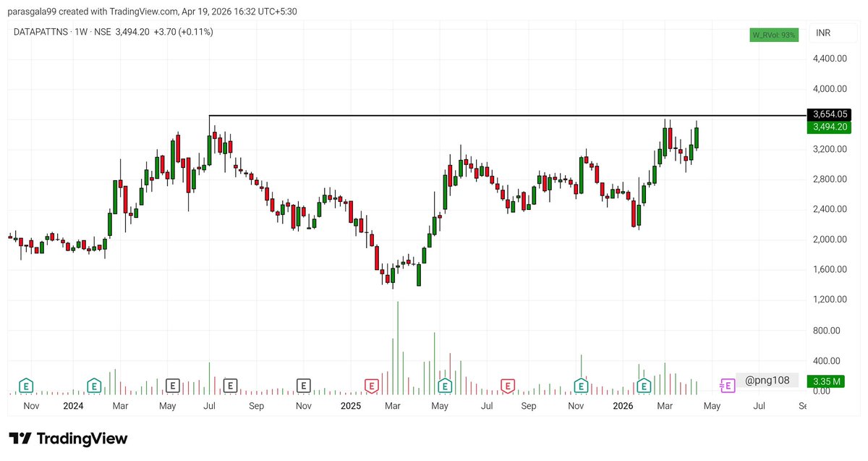Image resolution: width=868 pixels, height=461 pixels.
Task: Click the 1,600.00 price axis label
Action: click(x=830, y=270)
